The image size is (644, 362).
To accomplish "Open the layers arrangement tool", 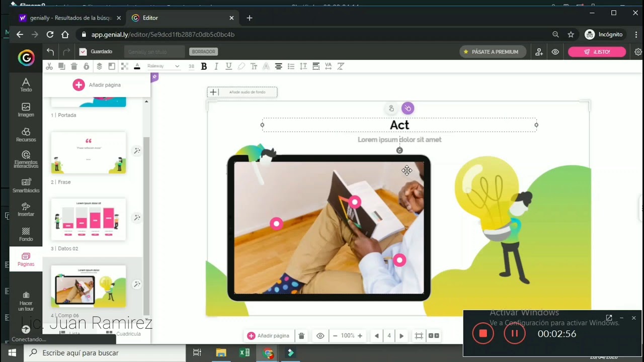I will point(99,66).
